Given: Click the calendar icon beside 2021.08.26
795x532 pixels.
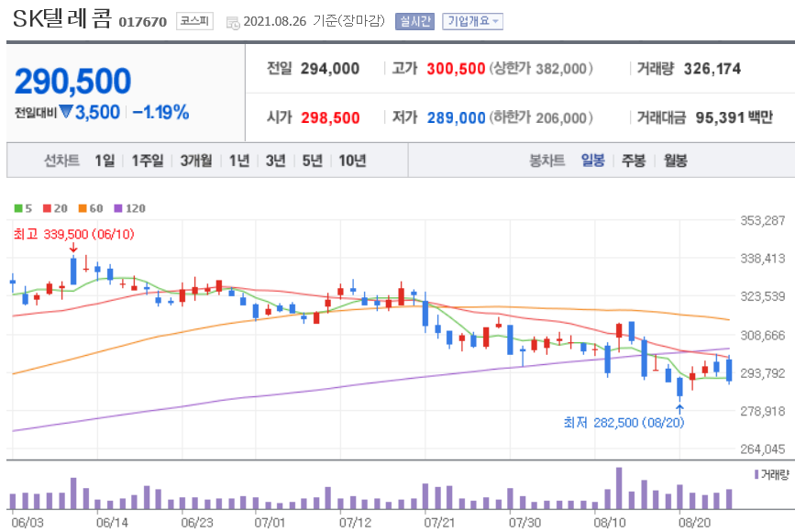Looking at the screenshot, I should point(233,22).
